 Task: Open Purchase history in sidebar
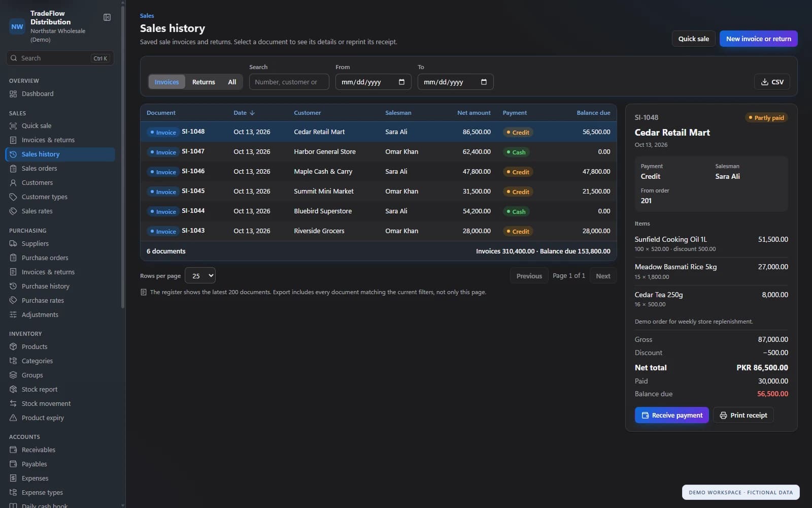coord(60,287)
